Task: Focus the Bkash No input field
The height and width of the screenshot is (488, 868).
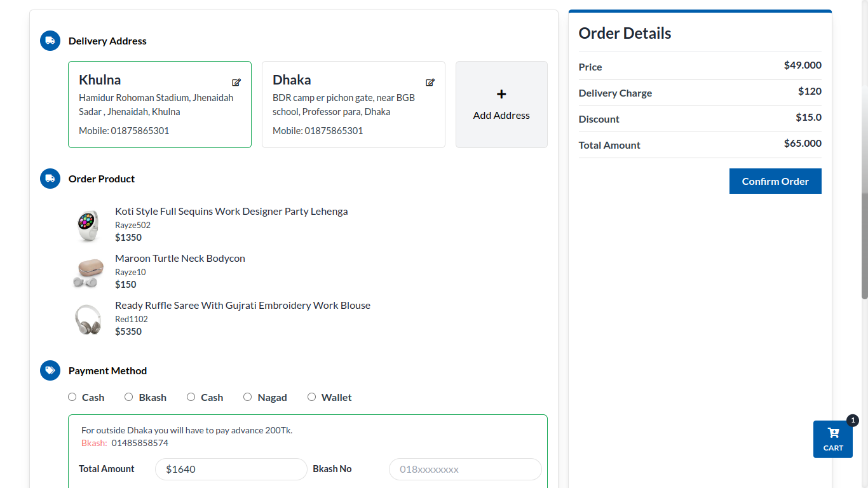Action: (x=465, y=469)
